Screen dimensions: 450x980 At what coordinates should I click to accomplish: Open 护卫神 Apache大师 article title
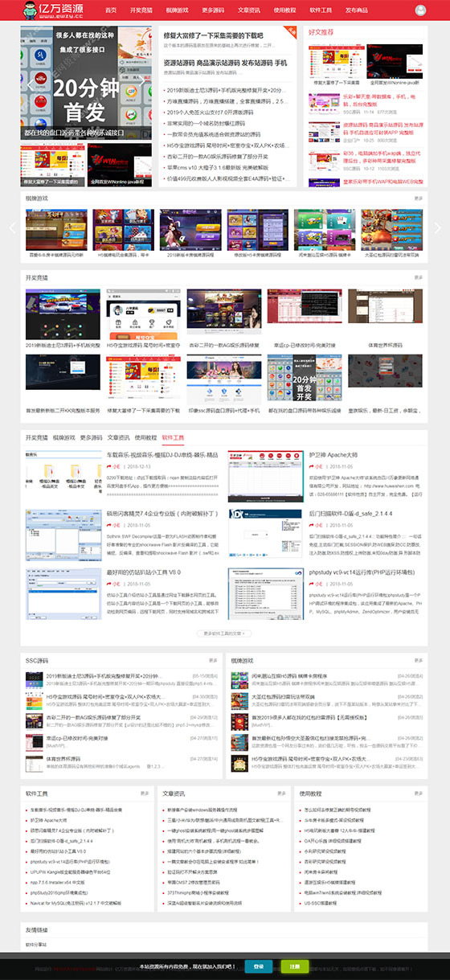tap(333, 455)
